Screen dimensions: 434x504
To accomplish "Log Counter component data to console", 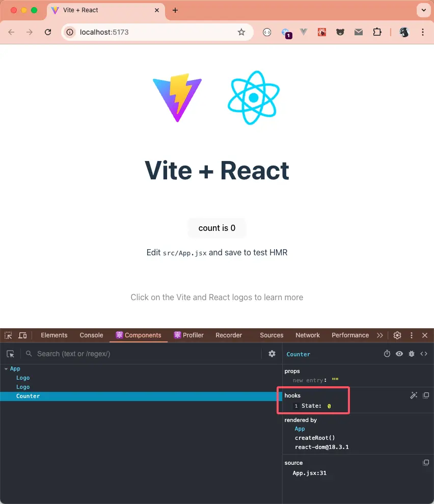I will point(412,354).
